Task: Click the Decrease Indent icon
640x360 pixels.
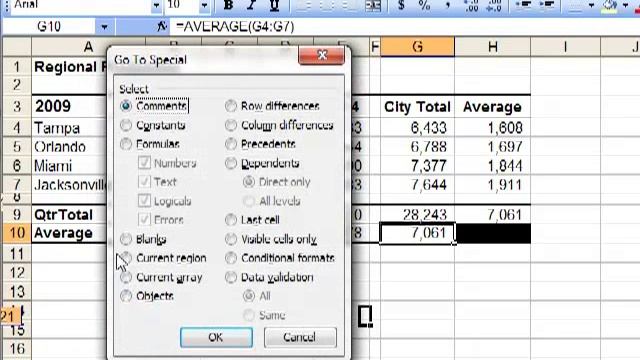Action: [523, 5]
